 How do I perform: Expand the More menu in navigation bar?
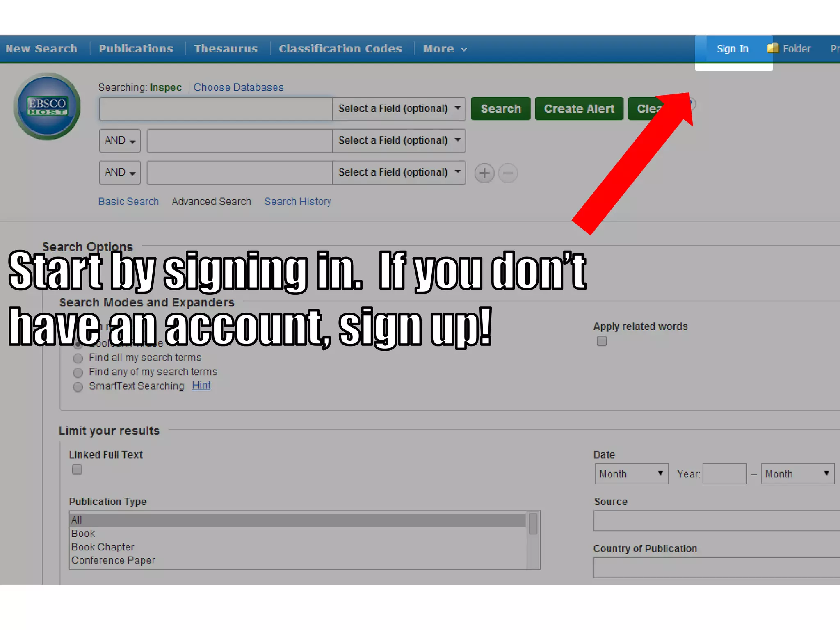(445, 49)
